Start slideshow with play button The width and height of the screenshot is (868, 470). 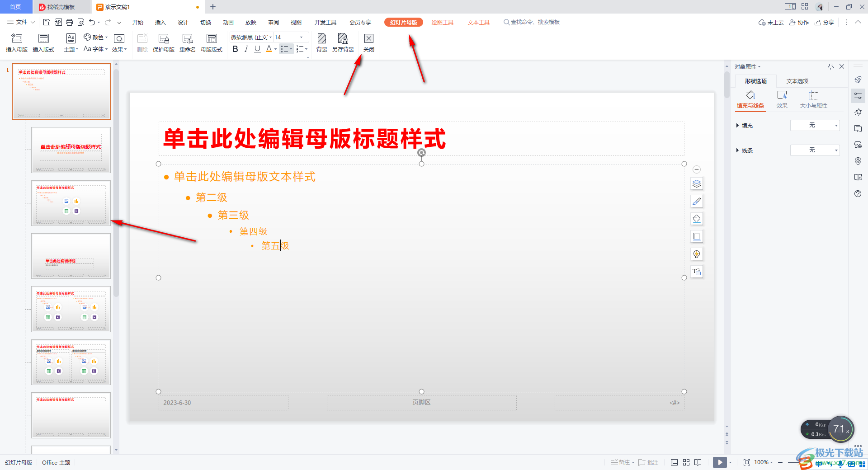click(720, 462)
